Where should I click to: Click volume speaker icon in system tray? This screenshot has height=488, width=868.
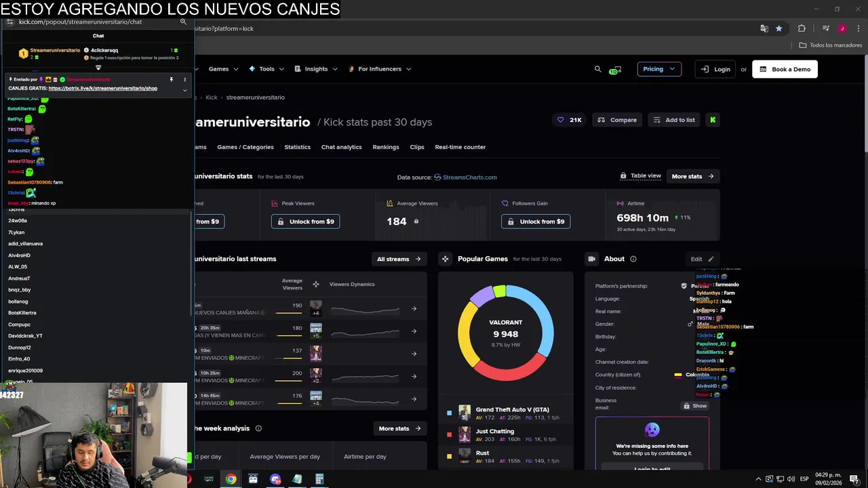click(791, 479)
